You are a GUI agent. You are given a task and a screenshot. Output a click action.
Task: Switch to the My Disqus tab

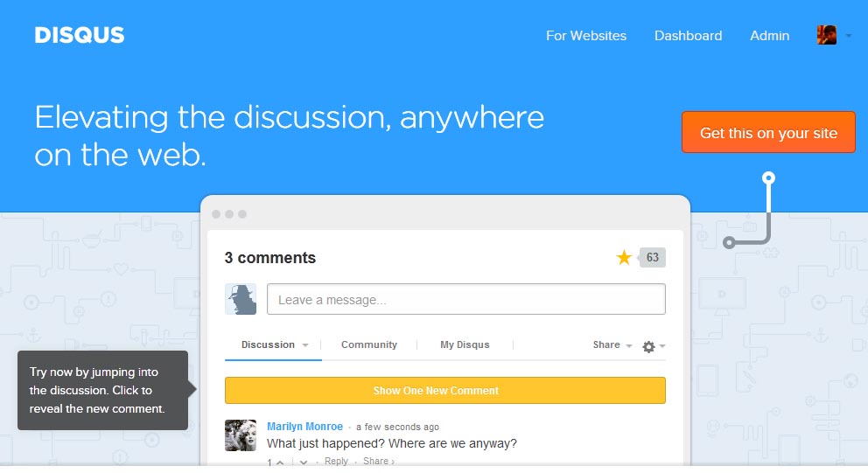465,345
